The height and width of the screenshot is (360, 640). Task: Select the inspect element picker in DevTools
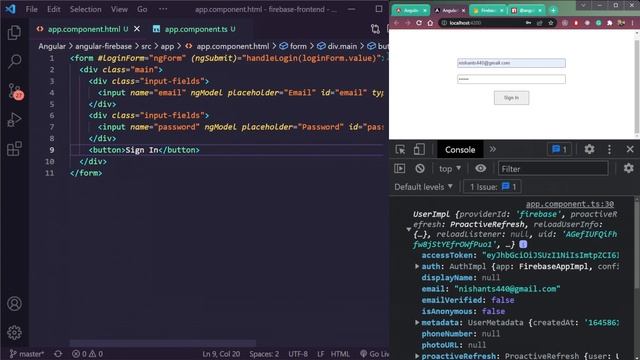click(x=400, y=149)
